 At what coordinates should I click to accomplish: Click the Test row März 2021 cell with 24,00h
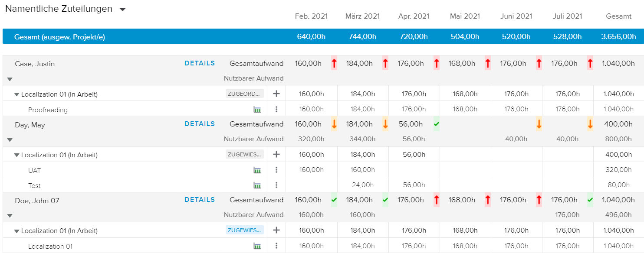tap(362, 185)
